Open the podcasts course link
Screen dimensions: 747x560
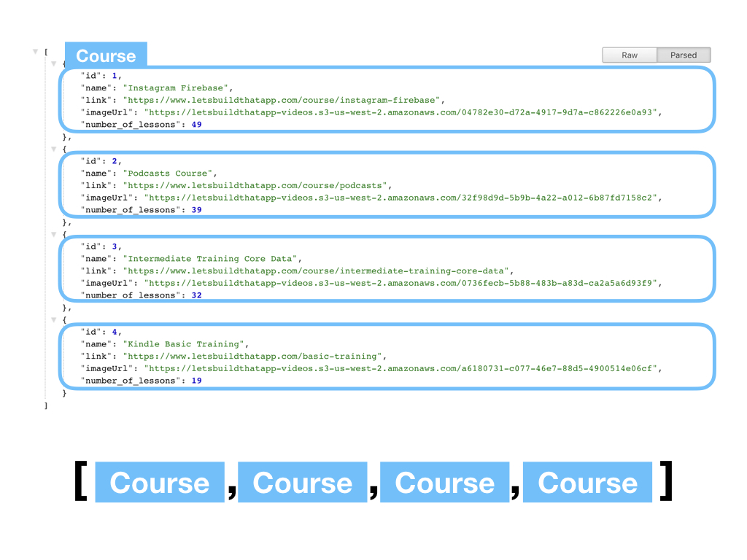tap(255, 186)
